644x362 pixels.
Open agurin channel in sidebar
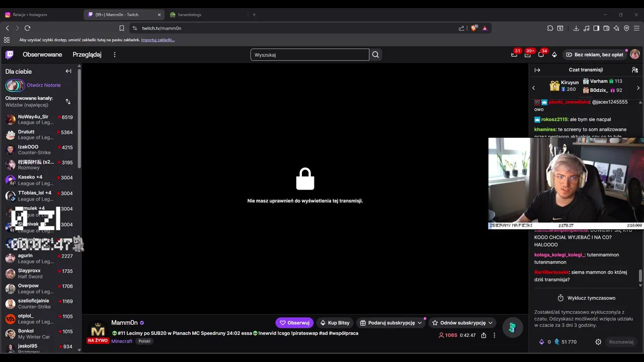39,258
